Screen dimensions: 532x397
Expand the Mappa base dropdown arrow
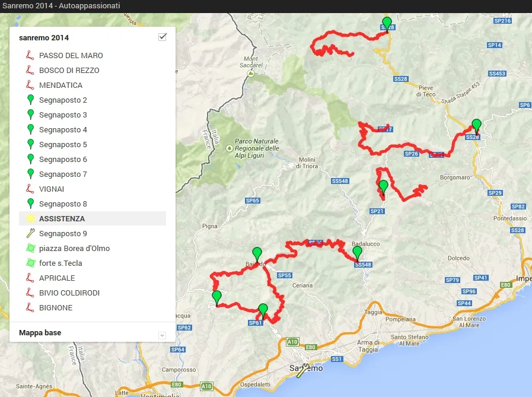[162, 335]
